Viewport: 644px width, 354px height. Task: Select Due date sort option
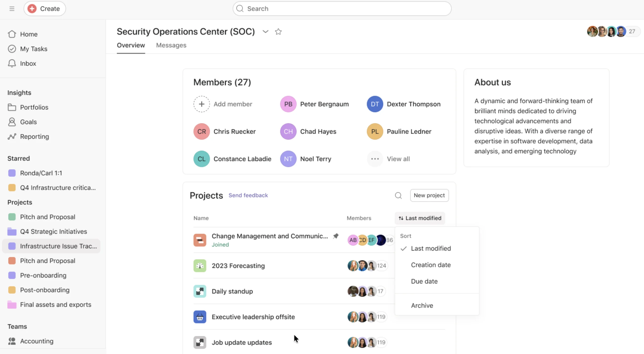(x=437, y=281)
